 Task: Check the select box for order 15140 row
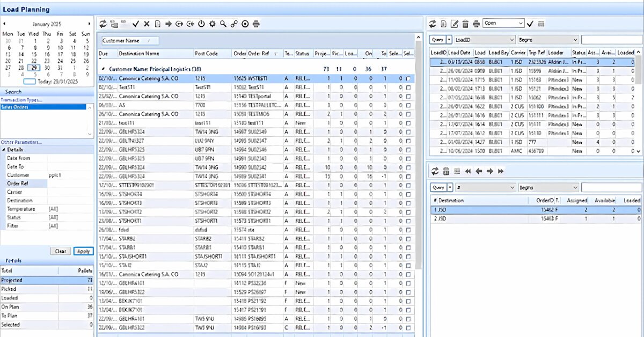(x=408, y=96)
